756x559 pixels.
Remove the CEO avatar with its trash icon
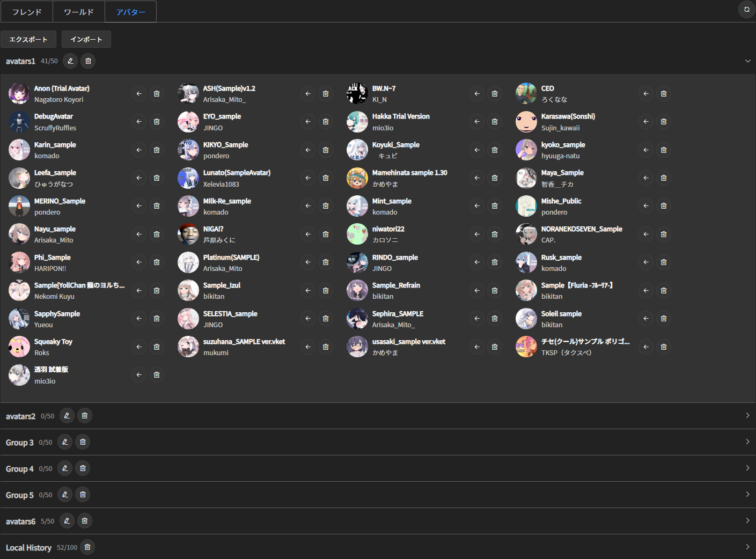[664, 94]
